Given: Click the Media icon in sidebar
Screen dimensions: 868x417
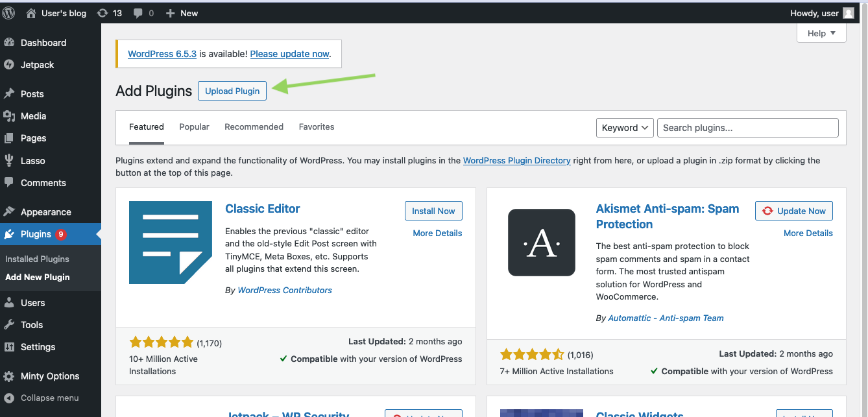Looking at the screenshot, I should click(9, 116).
